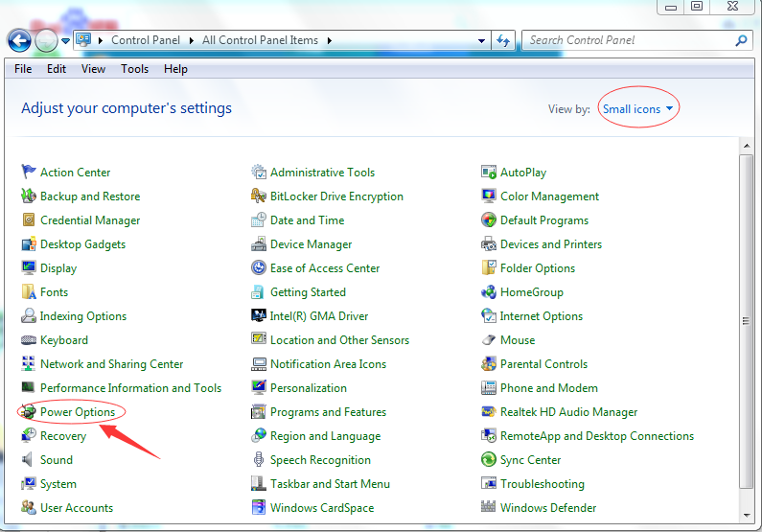Open the Edit menu

coord(57,69)
